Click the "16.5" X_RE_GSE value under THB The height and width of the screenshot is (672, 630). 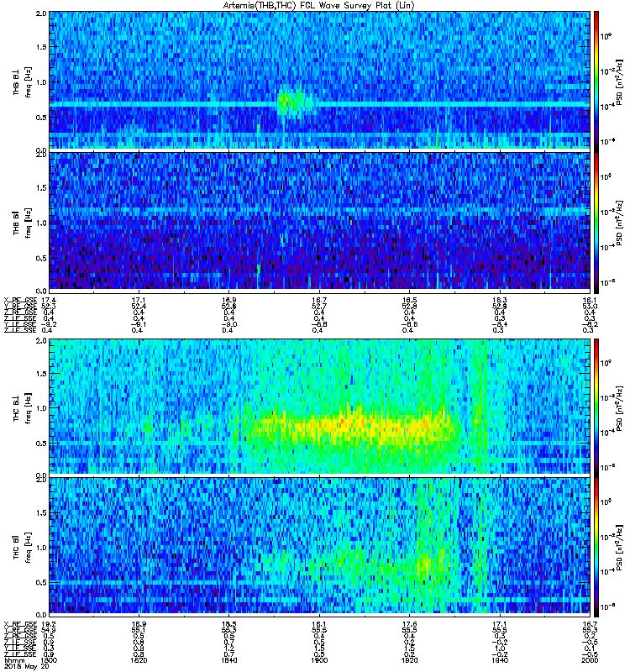[x=409, y=300]
